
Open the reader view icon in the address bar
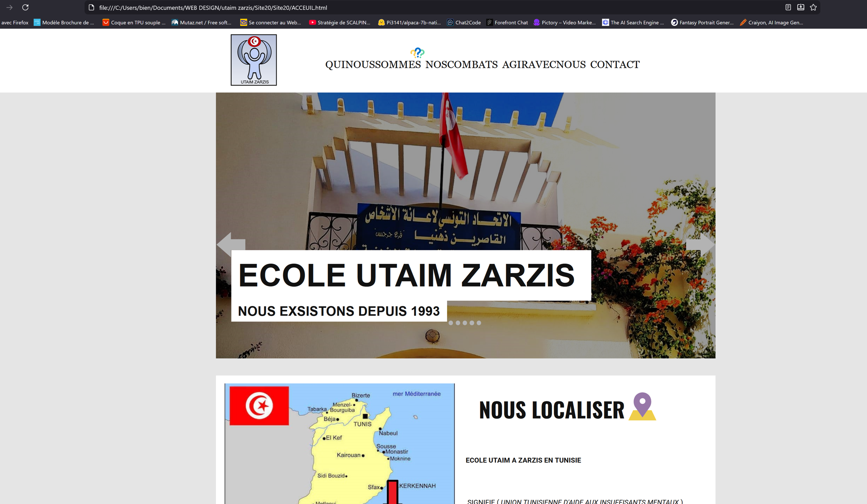click(x=788, y=7)
